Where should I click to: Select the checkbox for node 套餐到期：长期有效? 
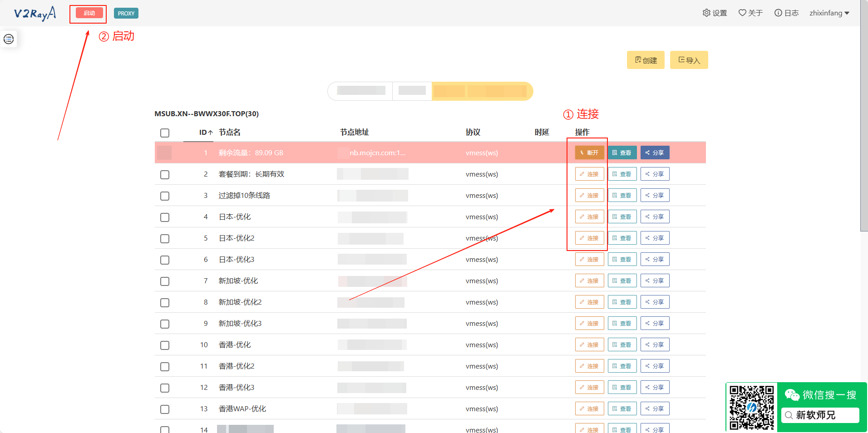[x=164, y=174]
